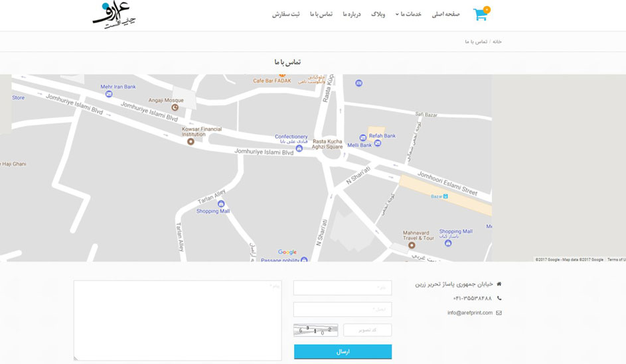Viewport: 626px width, 364px height.
Task: Click the captcha image
Action: [x=316, y=330]
